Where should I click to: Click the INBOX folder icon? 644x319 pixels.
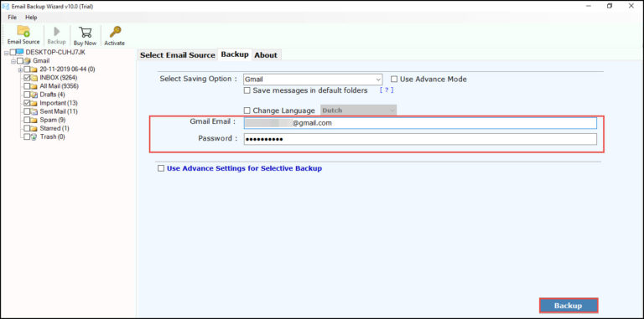coord(34,78)
